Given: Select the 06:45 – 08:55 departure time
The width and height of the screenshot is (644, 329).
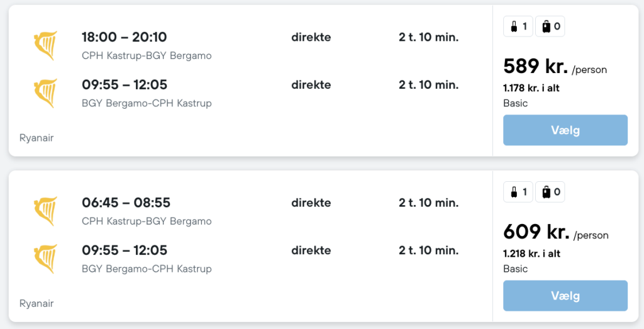Looking at the screenshot, I should [x=126, y=203].
